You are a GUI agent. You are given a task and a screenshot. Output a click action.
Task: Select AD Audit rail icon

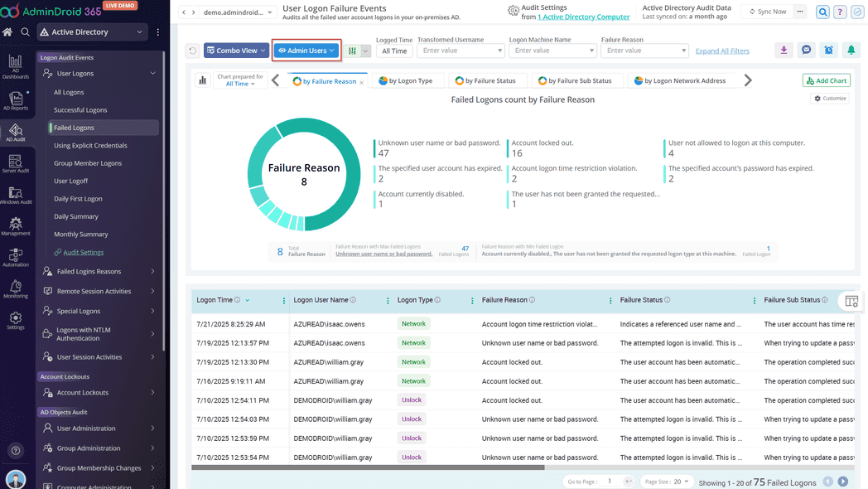pos(16,133)
